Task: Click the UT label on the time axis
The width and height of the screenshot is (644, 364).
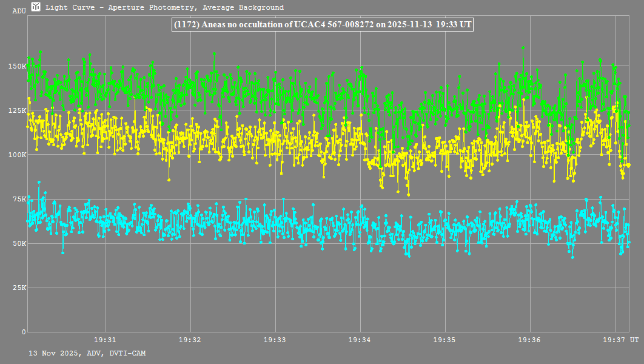Action: [634, 340]
